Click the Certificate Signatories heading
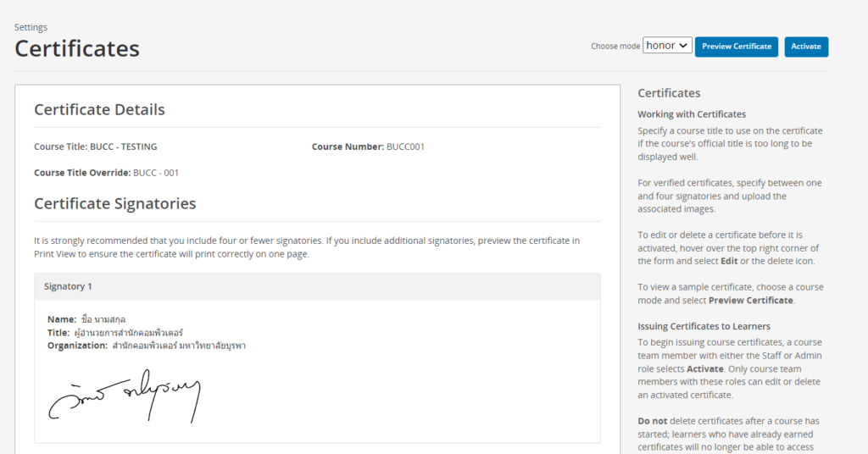The image size is (868, 454). pyautogui.click(x=114, y=203)
